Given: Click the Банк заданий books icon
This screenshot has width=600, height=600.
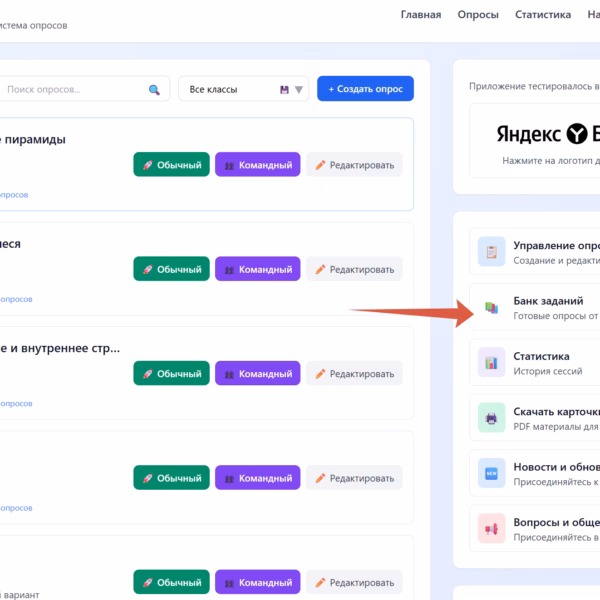Looking at the screenshot, I should coord(492,307).
